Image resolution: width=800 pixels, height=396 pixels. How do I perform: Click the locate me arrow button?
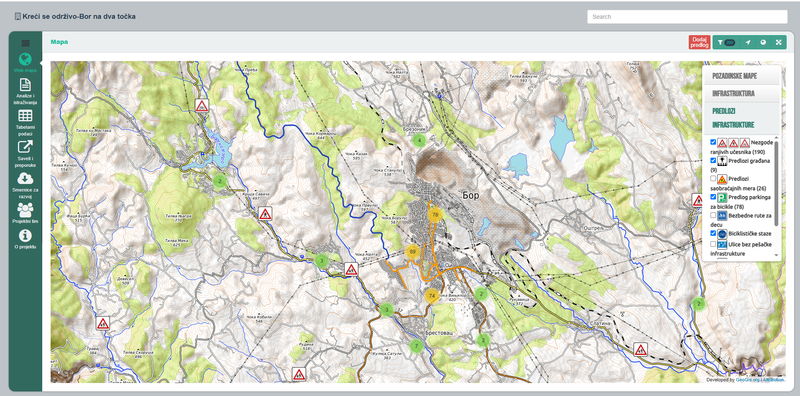[747, 42]
